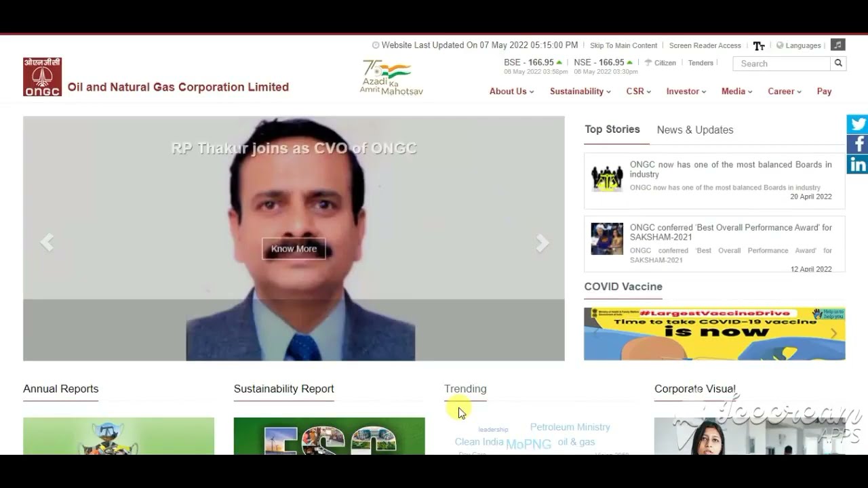
Task: Click the leadership trending tag
Action: tap(493, 430)
